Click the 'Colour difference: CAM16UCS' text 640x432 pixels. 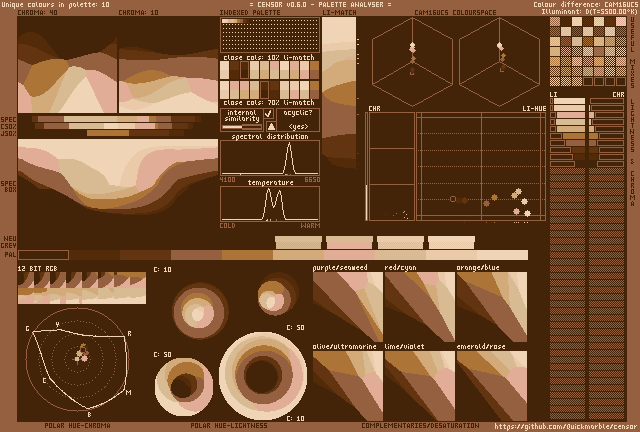click(585, 4)
